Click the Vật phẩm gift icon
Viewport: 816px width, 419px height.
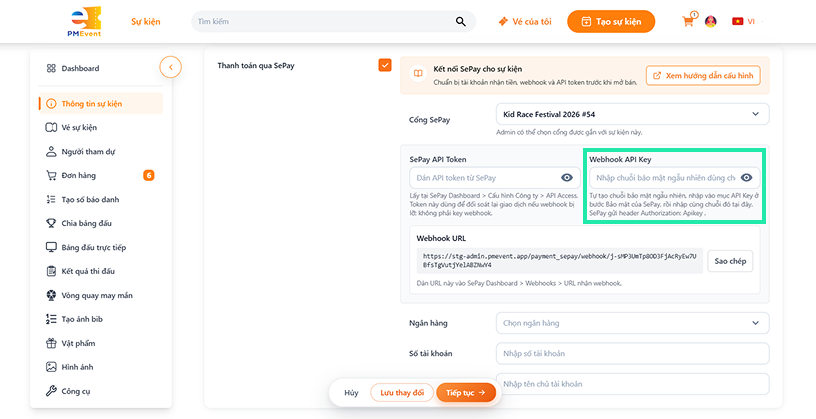(51, 343)
